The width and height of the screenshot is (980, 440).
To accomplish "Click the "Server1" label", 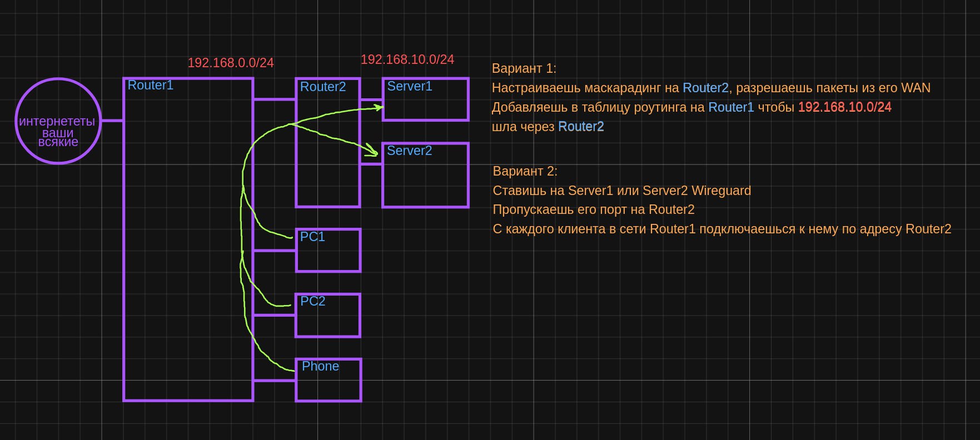I will tap(410, 86).
